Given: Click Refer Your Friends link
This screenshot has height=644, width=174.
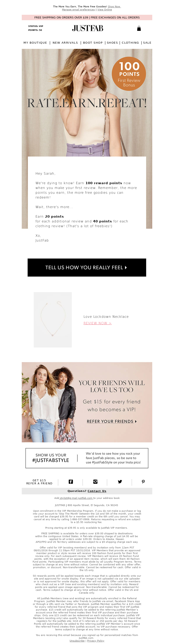Looking at the screenshot, I should point(112,421).
